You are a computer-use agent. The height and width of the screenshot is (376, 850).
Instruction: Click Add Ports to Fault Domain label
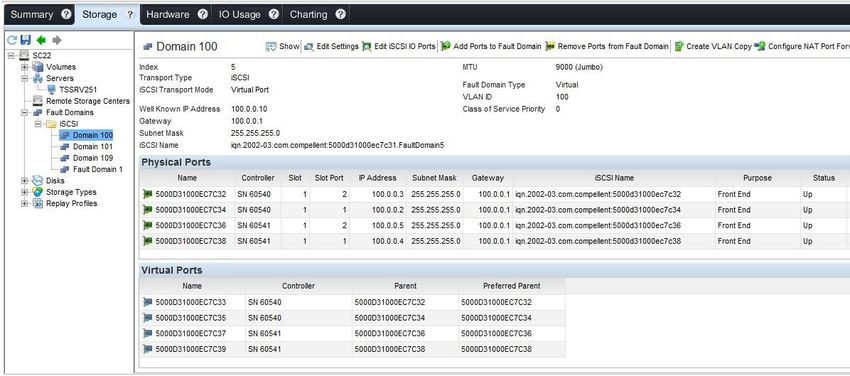[497, 47]
